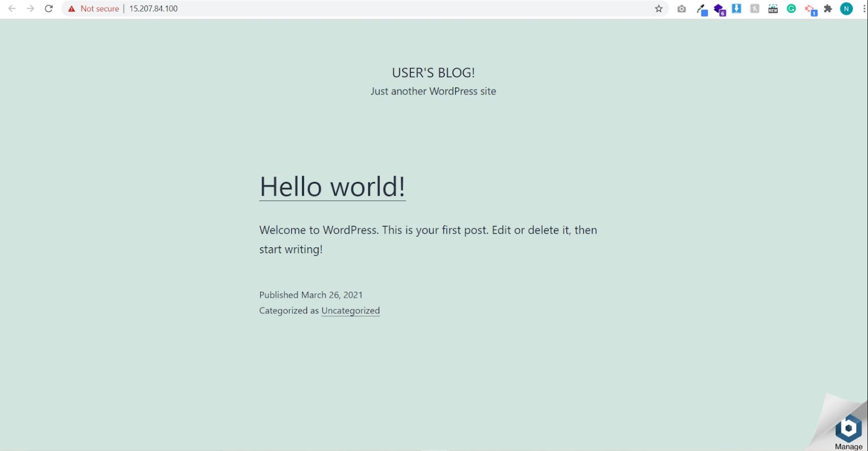The image size is (868, 451).
Task: Open the eyedropper color picker extension
Action: click(702, 9)
